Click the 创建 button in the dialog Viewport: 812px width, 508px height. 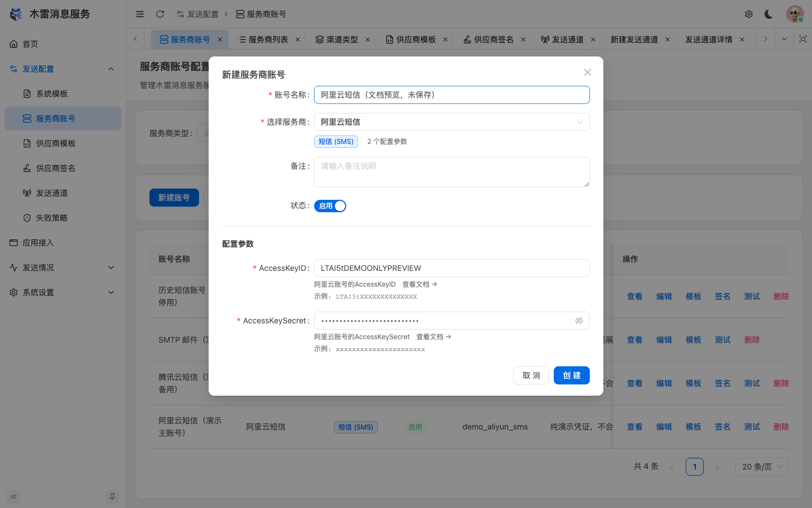572,375
